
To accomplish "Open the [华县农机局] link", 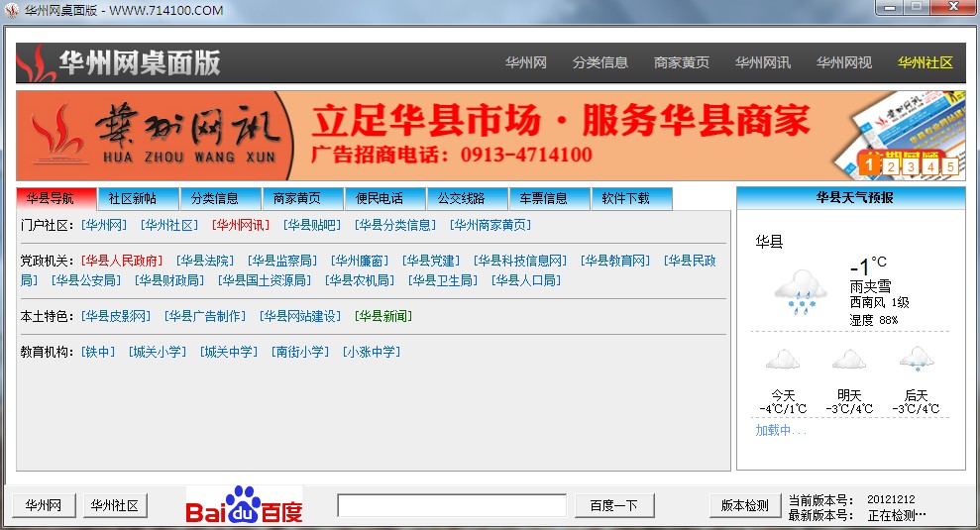I will (x=360, y=280).
